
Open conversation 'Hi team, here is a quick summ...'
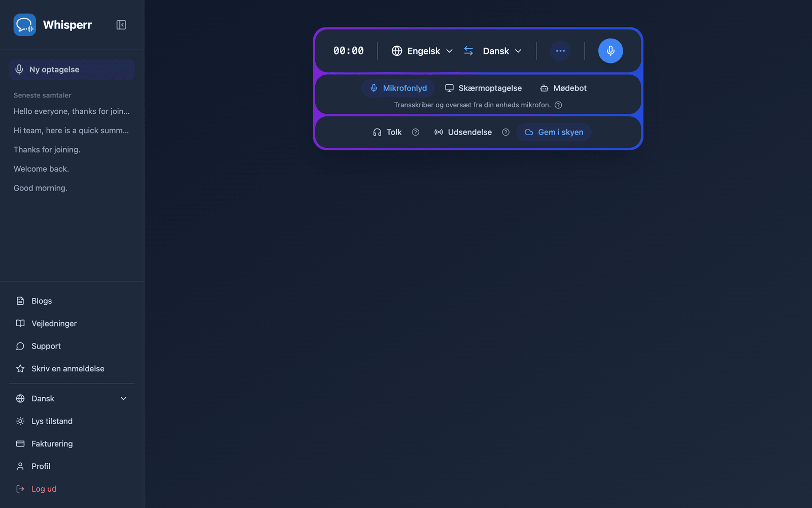point(72,131)
